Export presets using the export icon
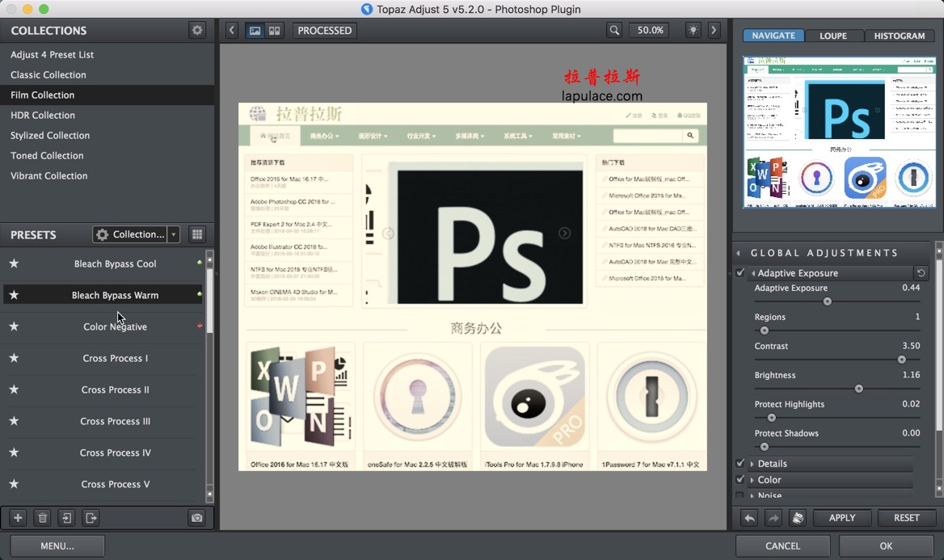This screenshot has height=560, width=944. pos(90,517)
